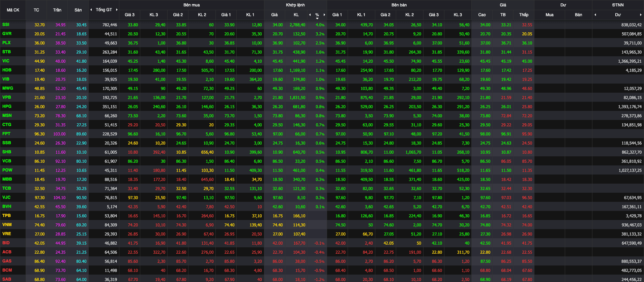View the VJC ticker
This screenshot has height=282, width=644.
(6, 197)
